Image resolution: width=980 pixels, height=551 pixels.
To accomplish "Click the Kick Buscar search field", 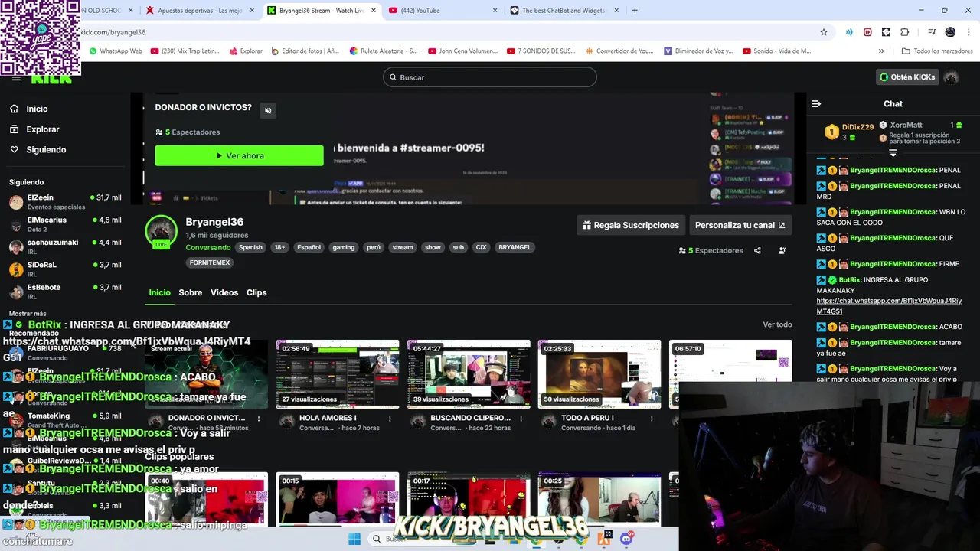I will [490, 77].
